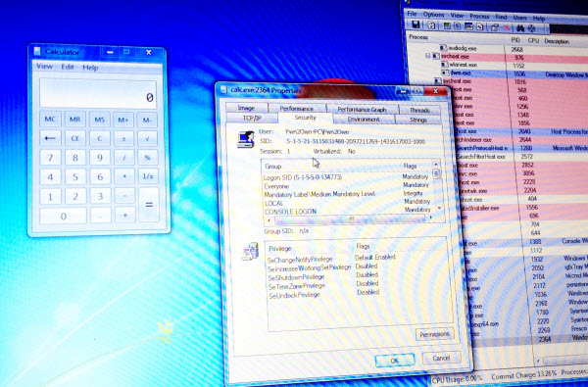Screen dimensions: 588x387
Task: Click the Group list horizontal scrollbar thumb
Action: point(351,218)
